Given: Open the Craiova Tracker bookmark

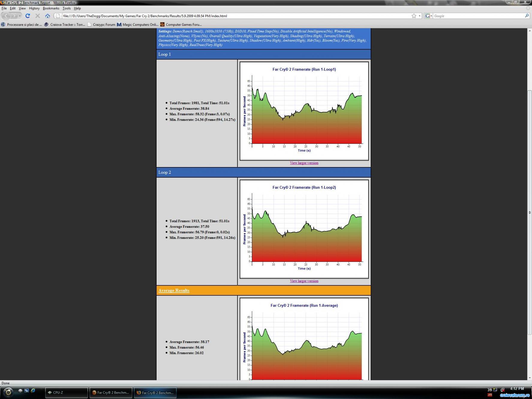Looking at the screenshot, I should pos(64,25).
